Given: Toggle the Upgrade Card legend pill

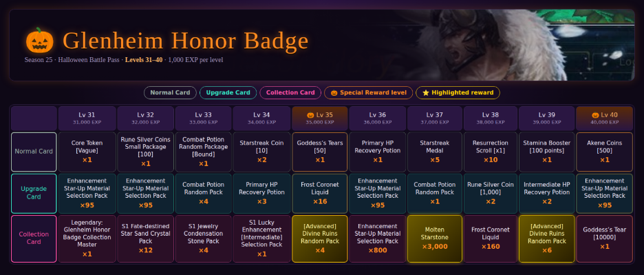Looking at the screenshot, I should pos(228,92).
